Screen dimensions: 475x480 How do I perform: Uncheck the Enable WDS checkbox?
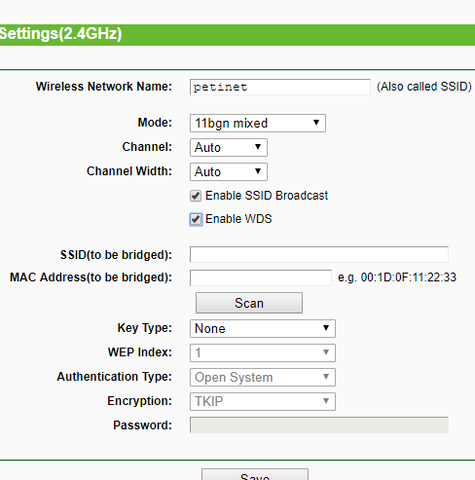point(196,219)
